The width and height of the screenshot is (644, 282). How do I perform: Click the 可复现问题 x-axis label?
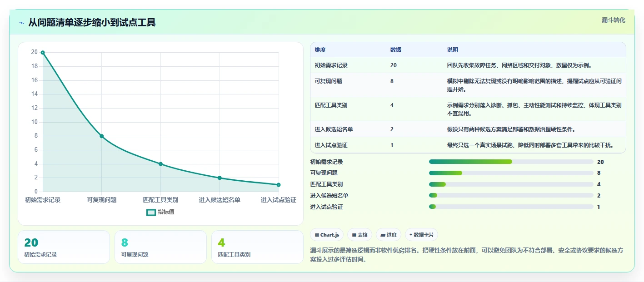[x=102, y=200]
